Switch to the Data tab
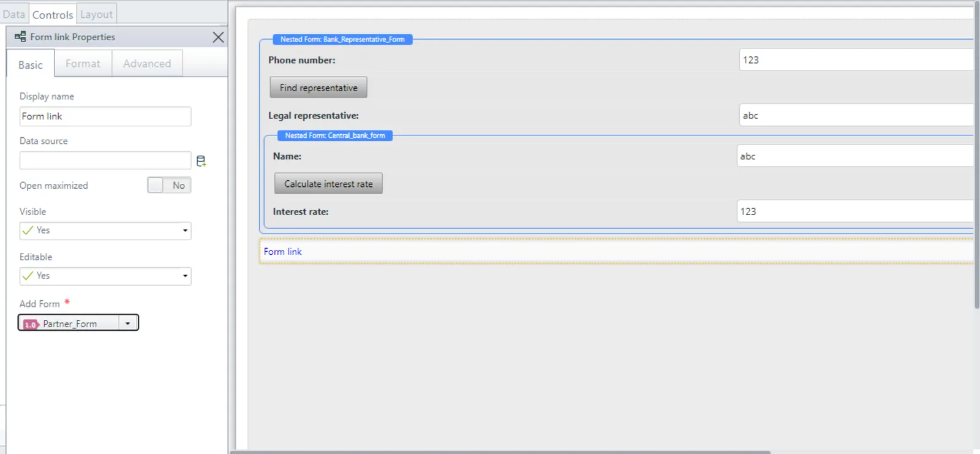Screen dimensions: 980x454 [x=14, y=14]
